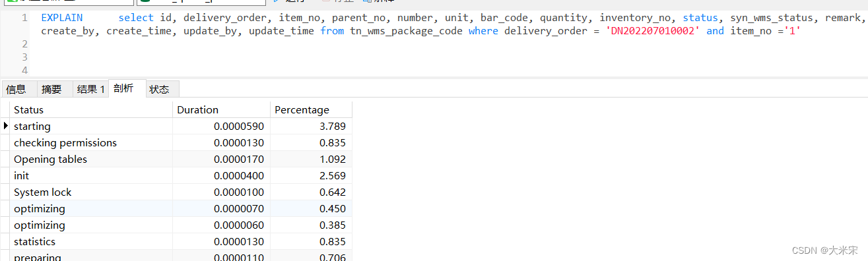Click percentage value 0.385
868x261 pixels.
pyautogui.click(x=333, y=225)
